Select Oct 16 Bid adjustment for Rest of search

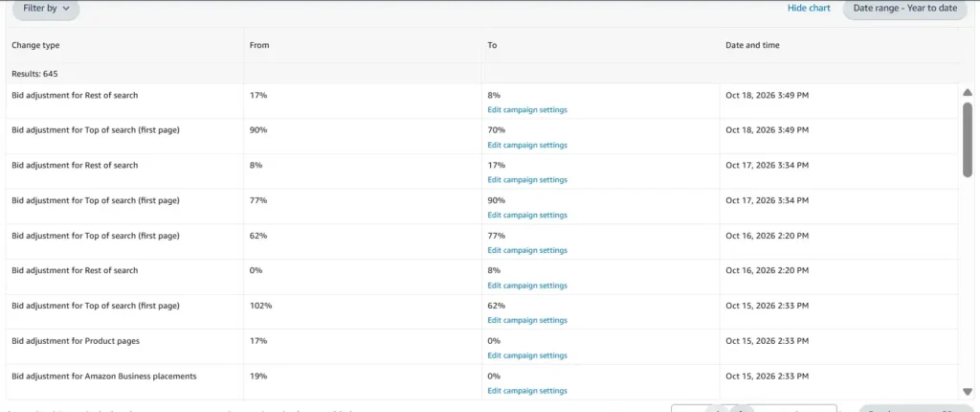75,270
